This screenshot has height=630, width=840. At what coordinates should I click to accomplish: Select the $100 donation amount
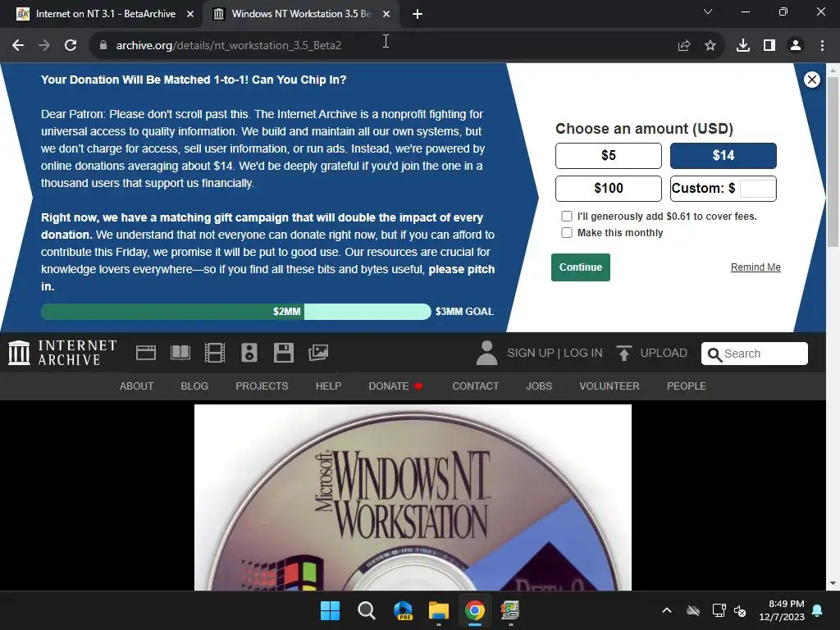[x=609, y=189]
